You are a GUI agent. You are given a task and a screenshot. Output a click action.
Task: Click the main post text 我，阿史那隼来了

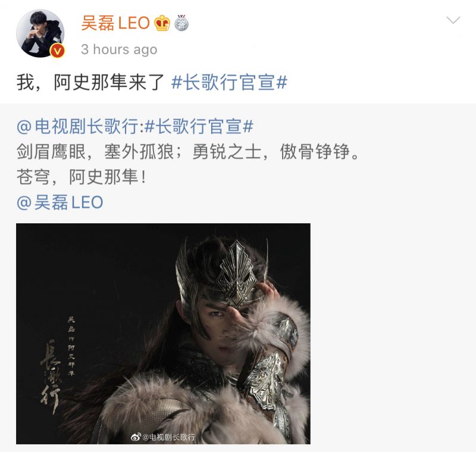point(90,82)
